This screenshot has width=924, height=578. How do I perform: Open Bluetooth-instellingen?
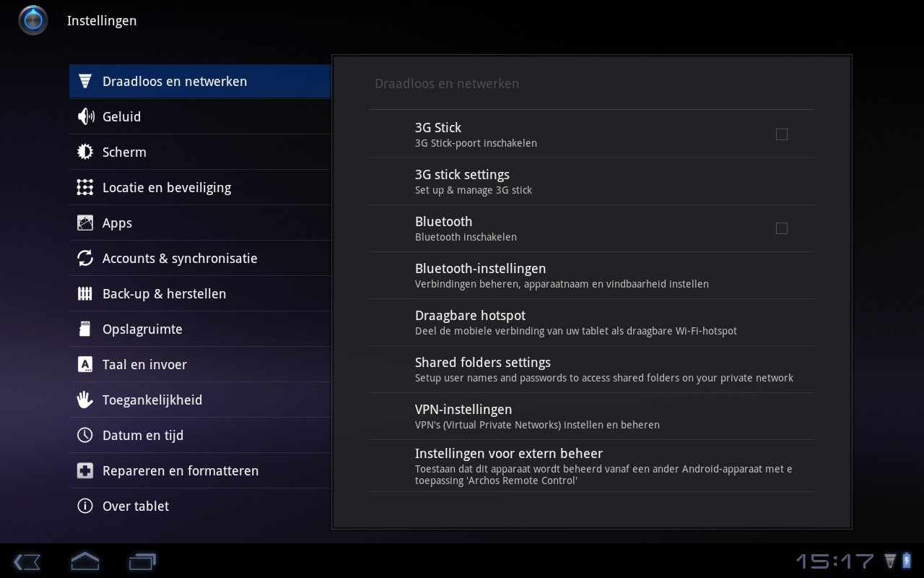pos(480,275)
